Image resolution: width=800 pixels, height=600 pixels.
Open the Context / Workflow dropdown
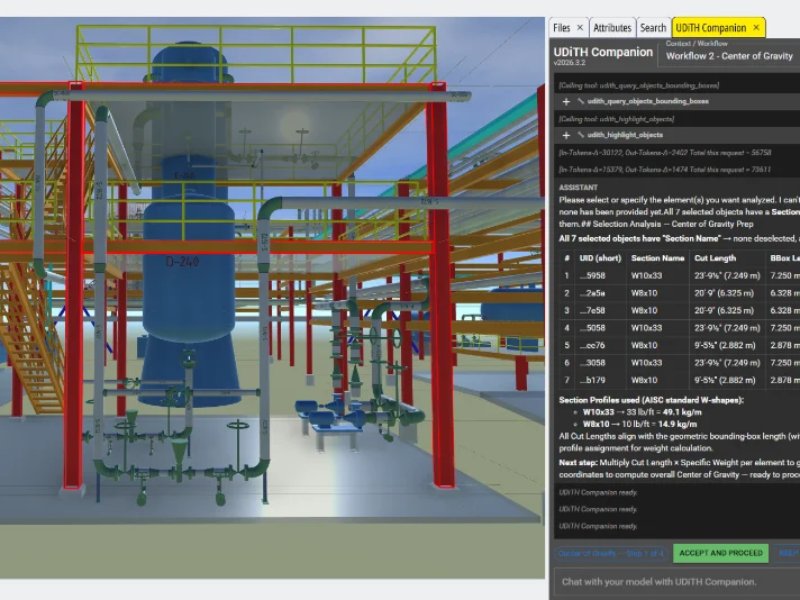click(x=730, y=56)
